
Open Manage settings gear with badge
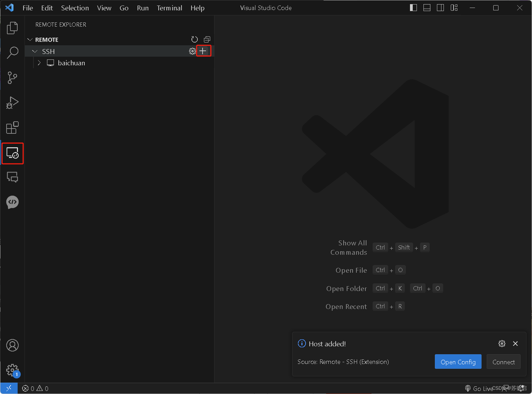coord(12,370)
